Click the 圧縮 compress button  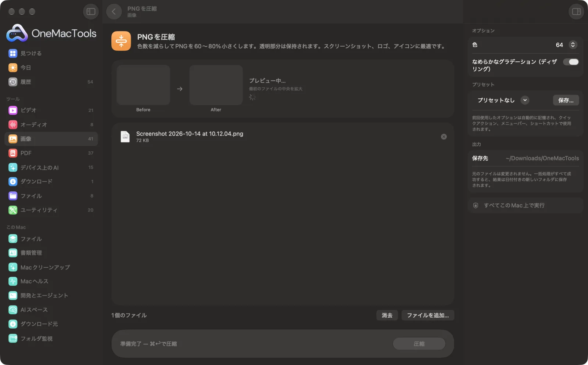[x=419, y=344]
